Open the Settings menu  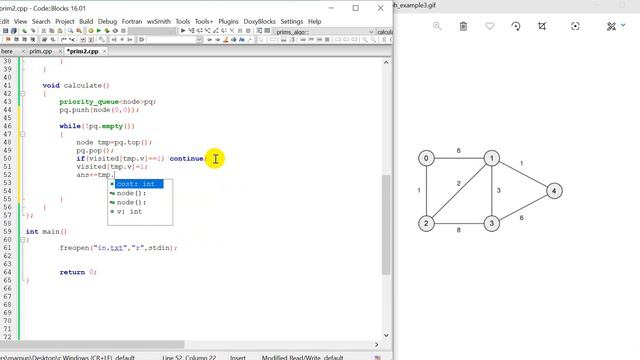[291, 21]
